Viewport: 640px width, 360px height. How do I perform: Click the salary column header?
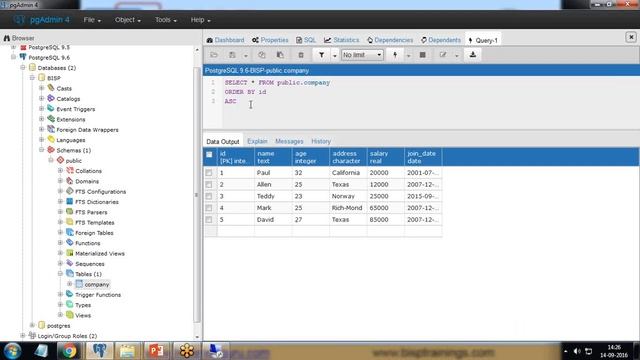[x=385, y=157]
